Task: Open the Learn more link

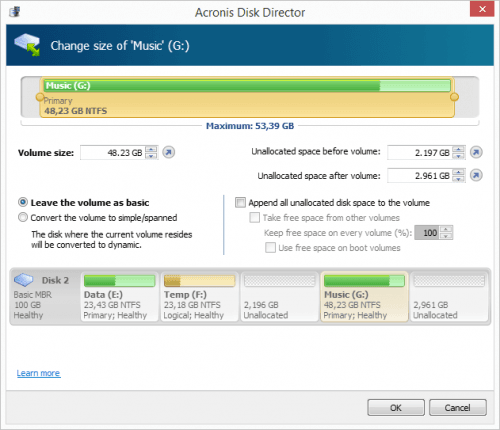Action: click(x=38, y=373)
